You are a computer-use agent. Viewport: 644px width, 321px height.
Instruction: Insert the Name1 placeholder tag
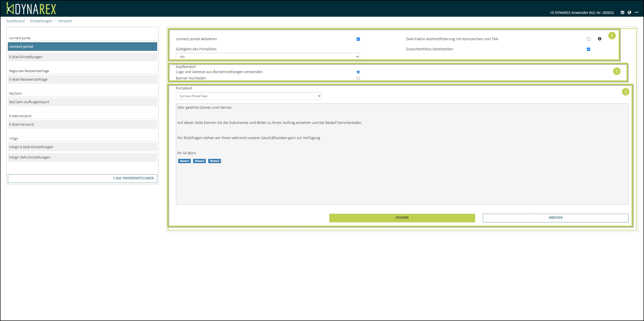pos(184,161)
